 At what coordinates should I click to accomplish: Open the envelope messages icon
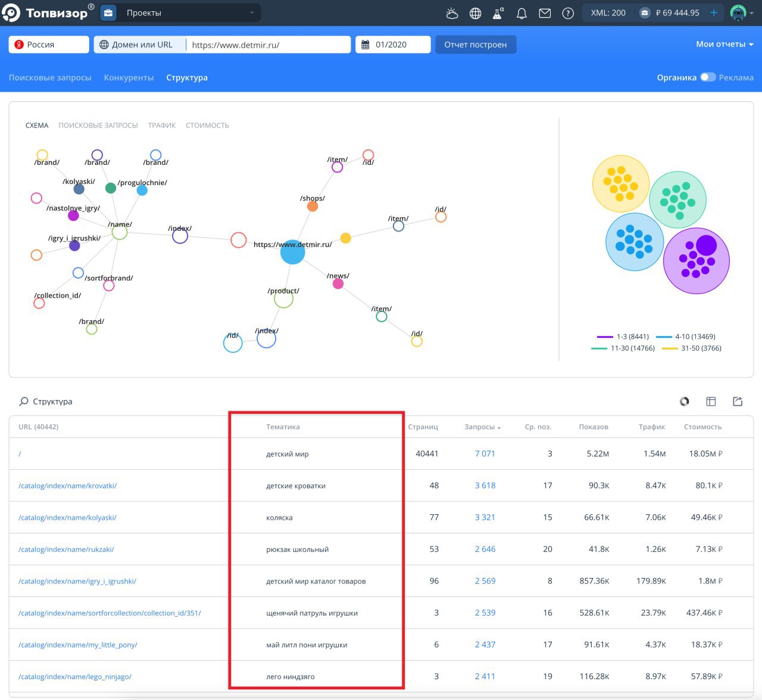[x=545, y=13]
